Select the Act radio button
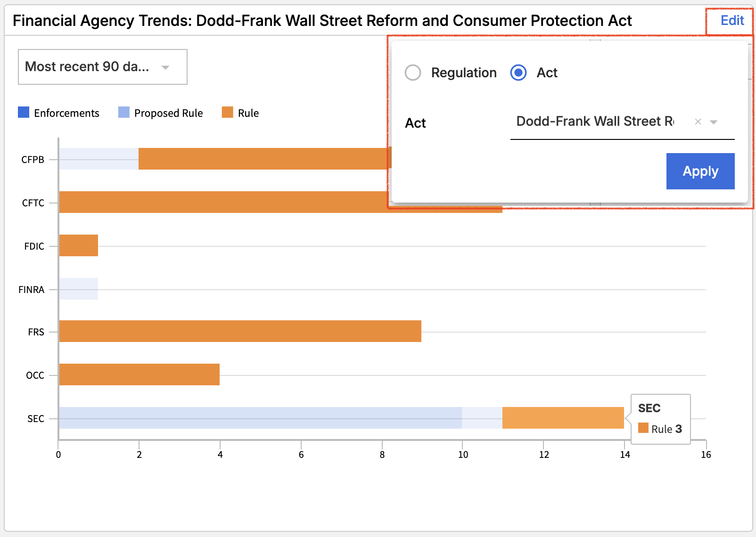This screenshot has width=756, height=537. click(x=518, y=73)
